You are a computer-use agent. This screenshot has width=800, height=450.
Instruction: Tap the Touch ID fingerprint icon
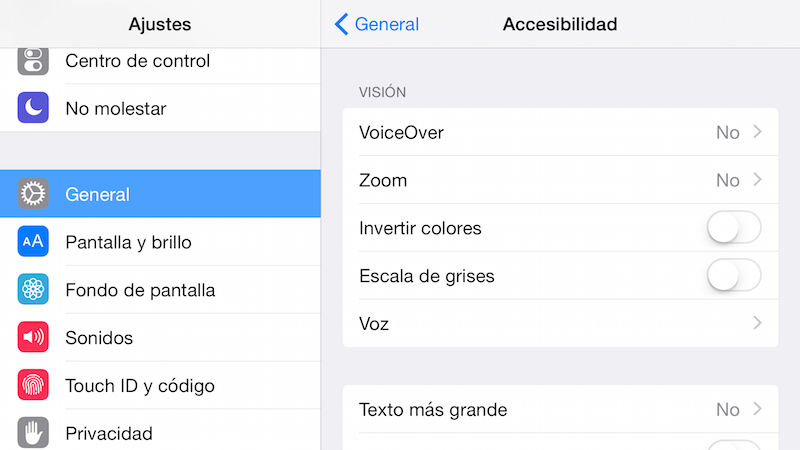click(33, 385)
